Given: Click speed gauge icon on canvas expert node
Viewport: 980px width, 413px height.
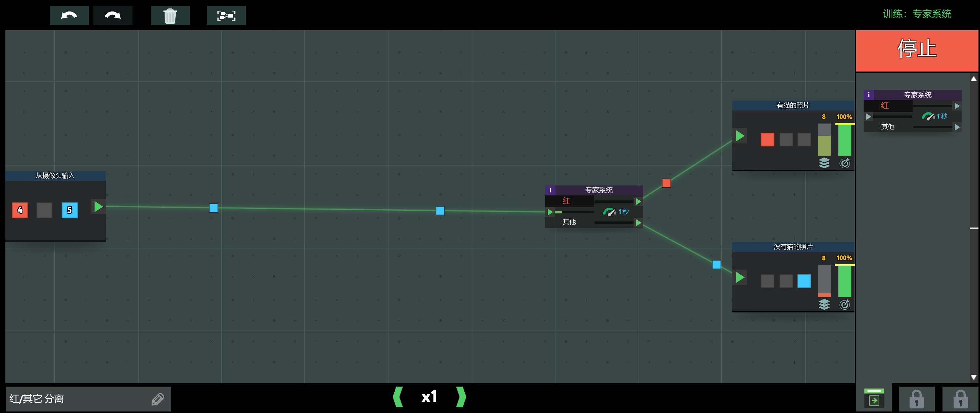Looking at the screenshot, I should pos(609,212).
